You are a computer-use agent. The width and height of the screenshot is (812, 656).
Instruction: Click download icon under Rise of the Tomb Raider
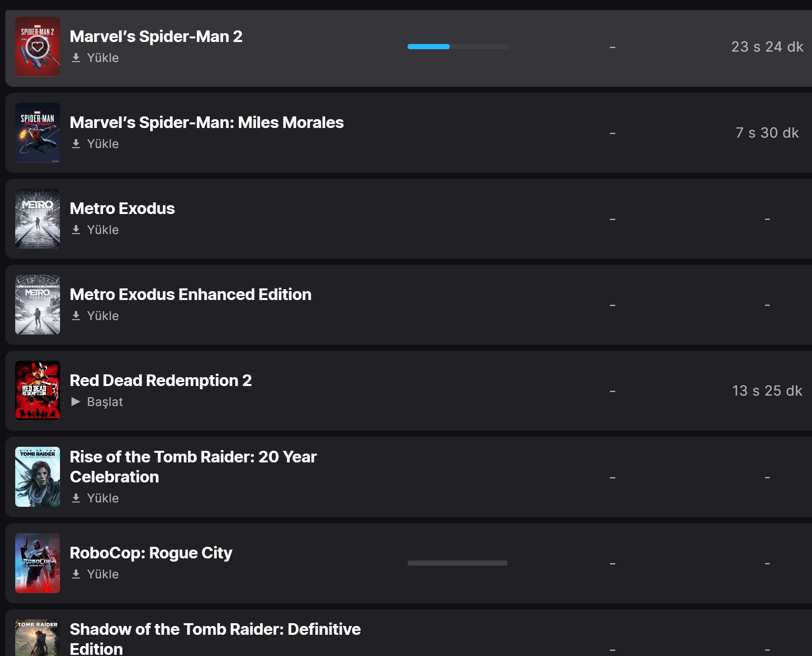click(76, 498)
